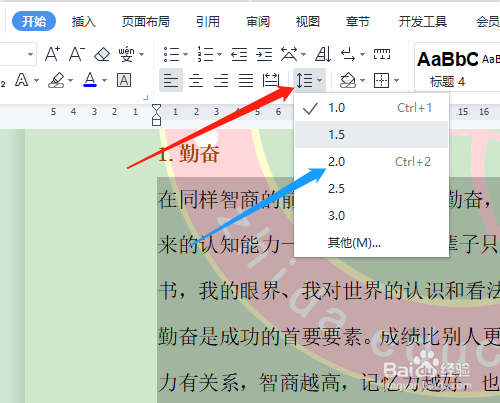Click the ruler indent marker
500x403 pixels.
(156, 115)
